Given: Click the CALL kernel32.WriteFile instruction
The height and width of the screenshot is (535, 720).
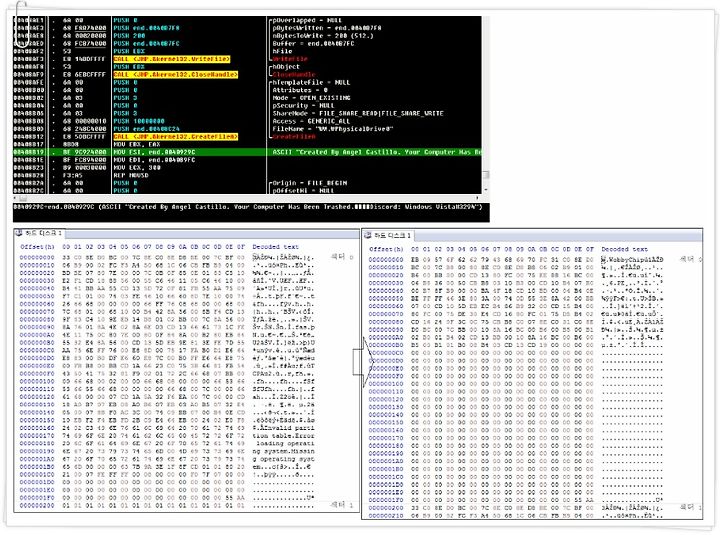Looking at the screenshot, I should pos(172,59).
